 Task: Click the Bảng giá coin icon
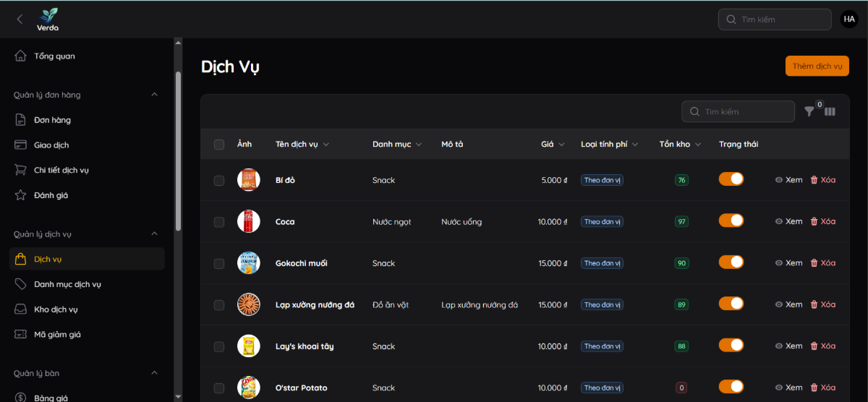(20, 398)
